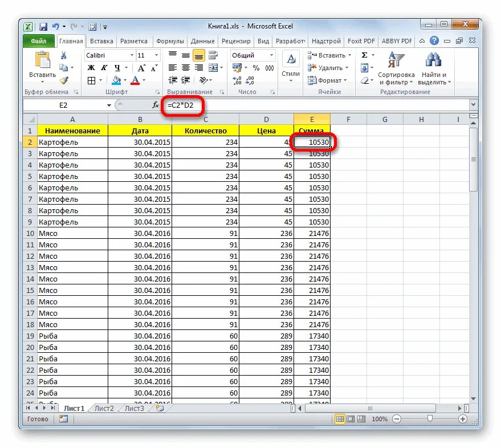Open the Стили styles gallery

pyautogui.click(x=291, y=67)
